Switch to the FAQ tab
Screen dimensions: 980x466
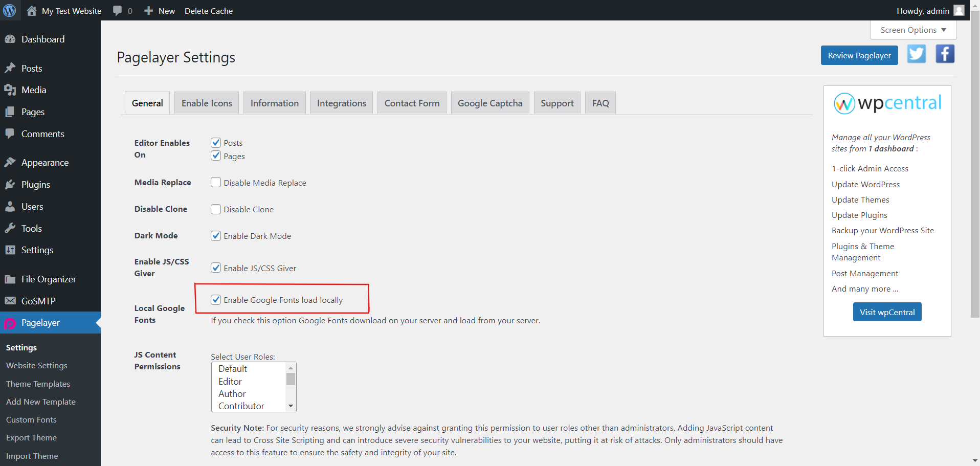600,102
